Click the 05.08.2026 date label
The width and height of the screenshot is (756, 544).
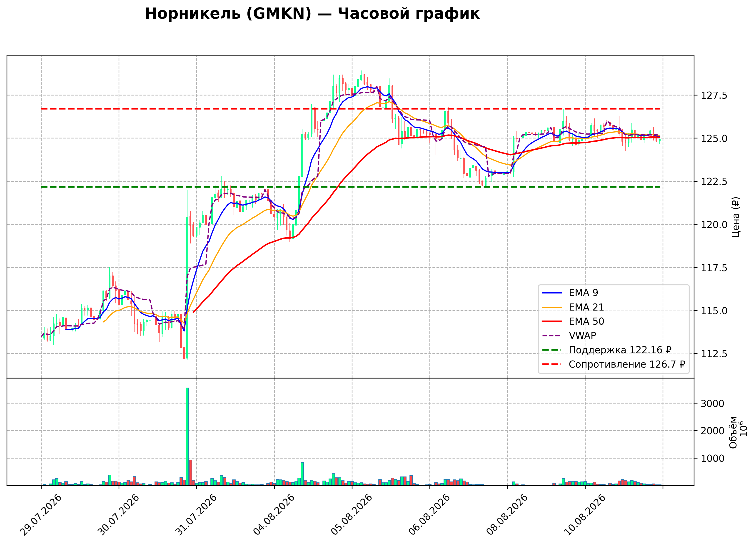[x=351, y=515]
